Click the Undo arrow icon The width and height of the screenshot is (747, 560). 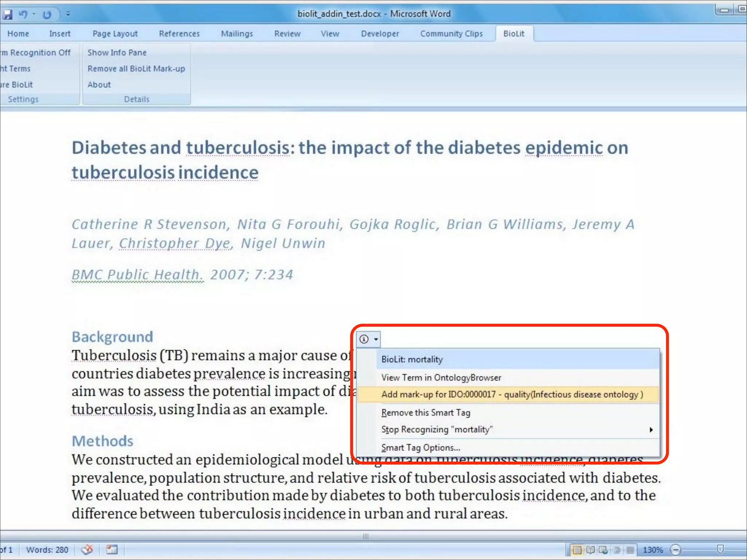(23, 14)
